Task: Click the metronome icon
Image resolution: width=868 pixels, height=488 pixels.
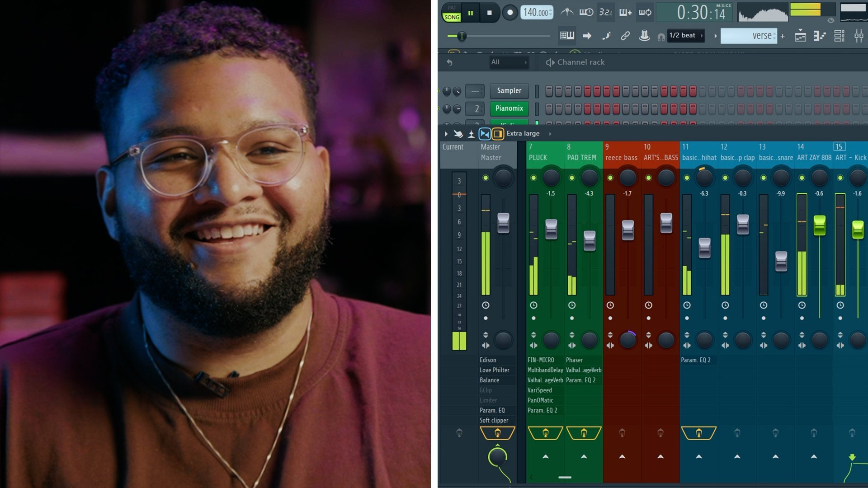Action: [566, 12]
